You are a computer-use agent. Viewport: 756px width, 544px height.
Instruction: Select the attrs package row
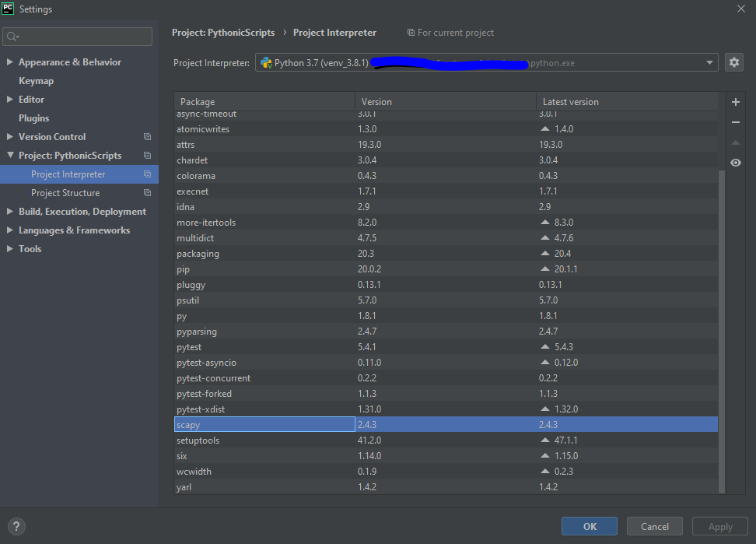pos(446,145)
